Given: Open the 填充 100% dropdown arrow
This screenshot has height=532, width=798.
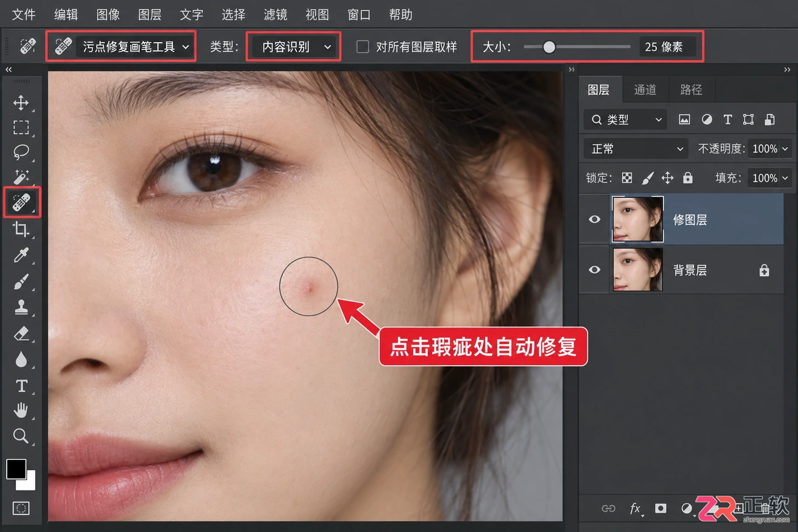Looking at the screenshot, I should coord(785,178).
